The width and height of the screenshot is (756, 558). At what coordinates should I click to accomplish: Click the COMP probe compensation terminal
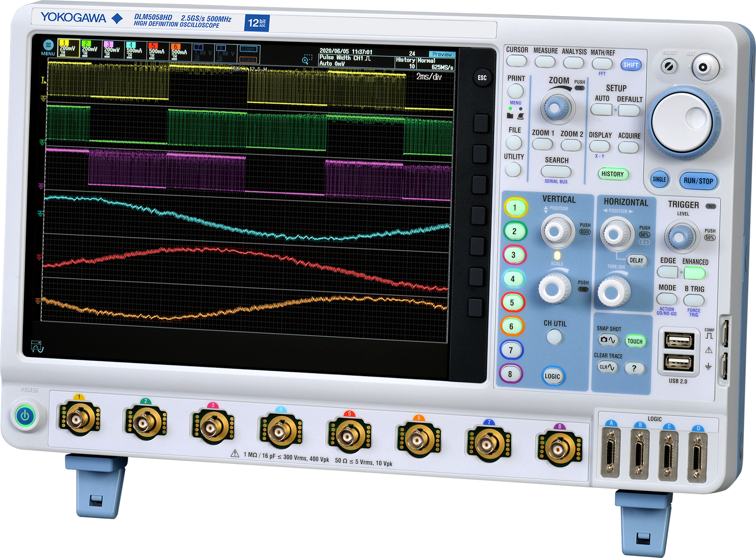(725, 333)
